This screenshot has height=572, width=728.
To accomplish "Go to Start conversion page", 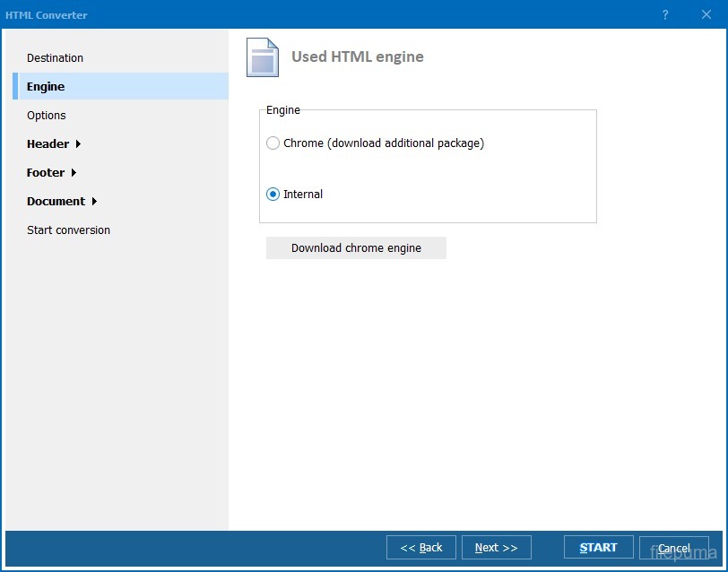I will (x=68, y=230).
